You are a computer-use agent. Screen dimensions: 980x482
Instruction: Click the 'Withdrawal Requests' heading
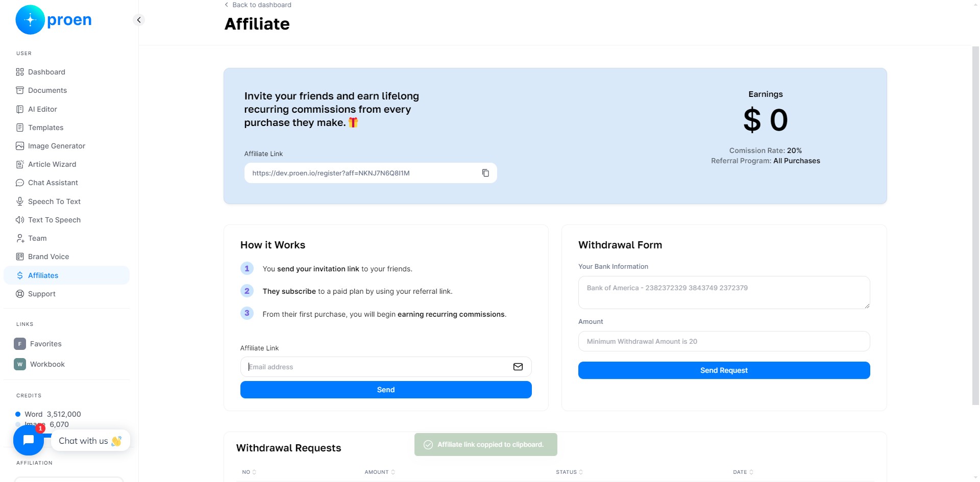click(288, 448)
